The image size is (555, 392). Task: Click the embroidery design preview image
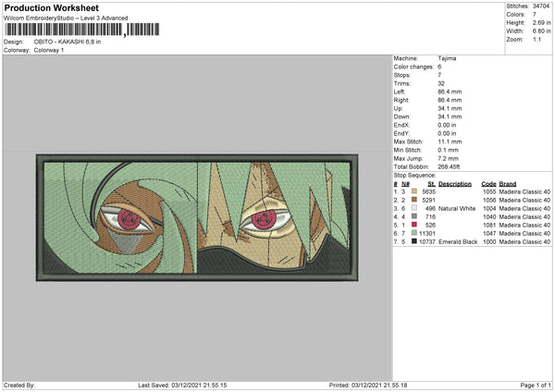[197, 217]
